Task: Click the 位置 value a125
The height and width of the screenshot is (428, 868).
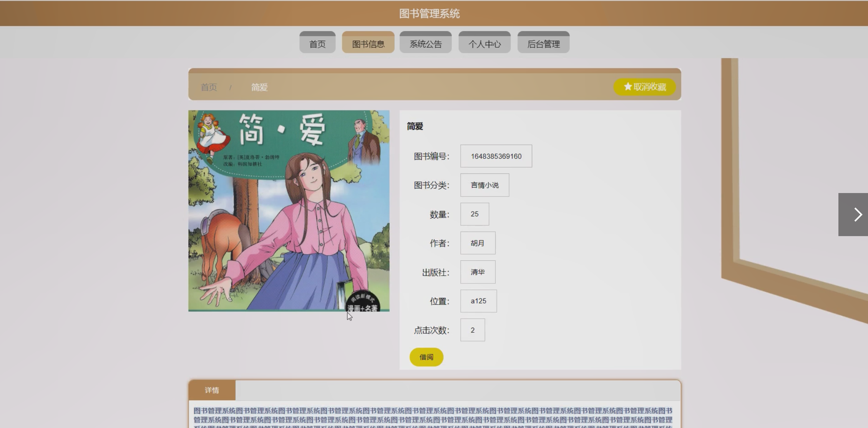Action: pos(479,301)
